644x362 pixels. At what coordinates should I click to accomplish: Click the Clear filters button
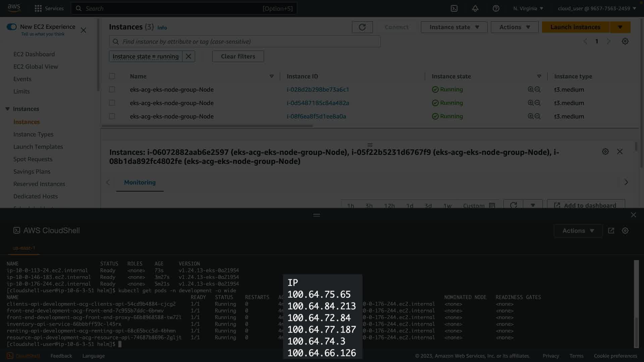238,56
